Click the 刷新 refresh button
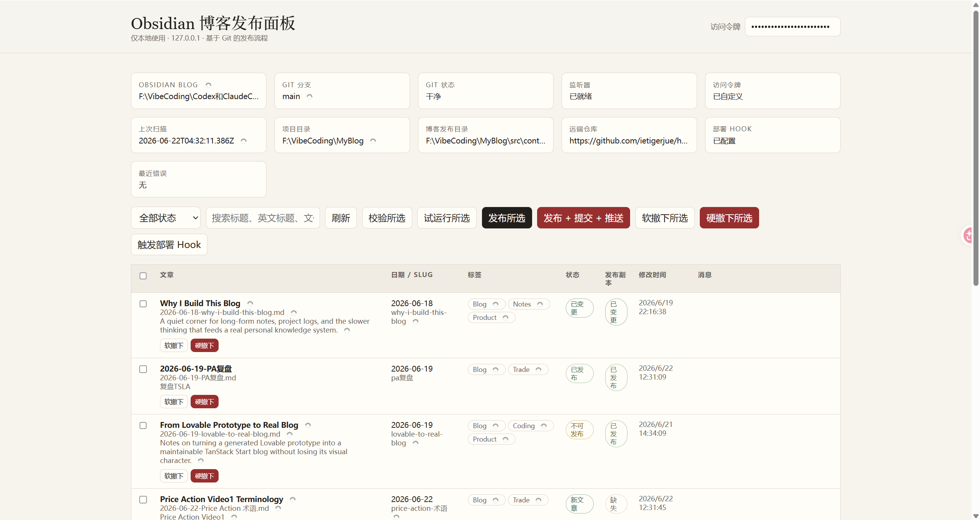Viewport: 980px width, 520px height. pyautogui.click(x=341, y=218)
